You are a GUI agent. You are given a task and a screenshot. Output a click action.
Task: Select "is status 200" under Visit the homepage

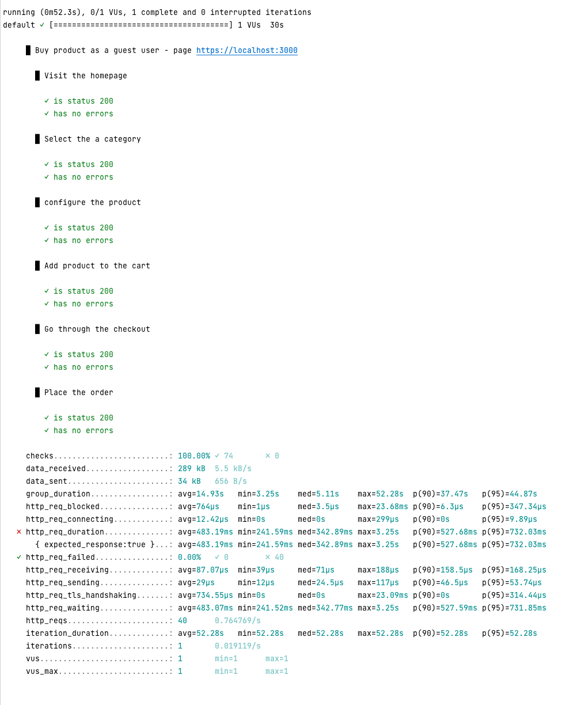tap(83, 101)
